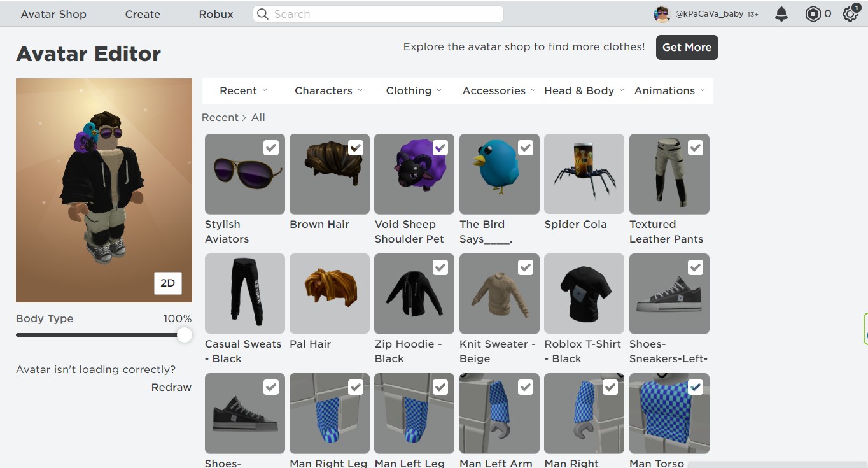
Task: Expand the Head & Body dropdown
Action: (x=584, y=90)
